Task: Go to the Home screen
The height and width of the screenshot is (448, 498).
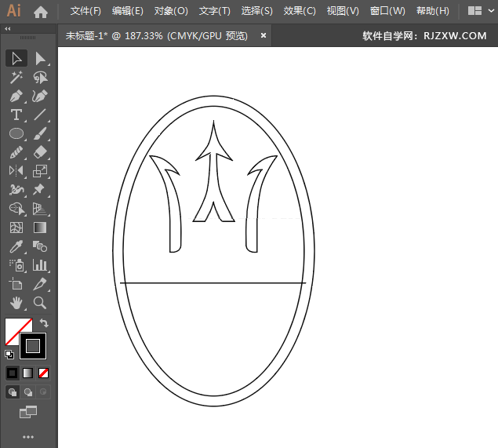Action: tap(41, 11)
